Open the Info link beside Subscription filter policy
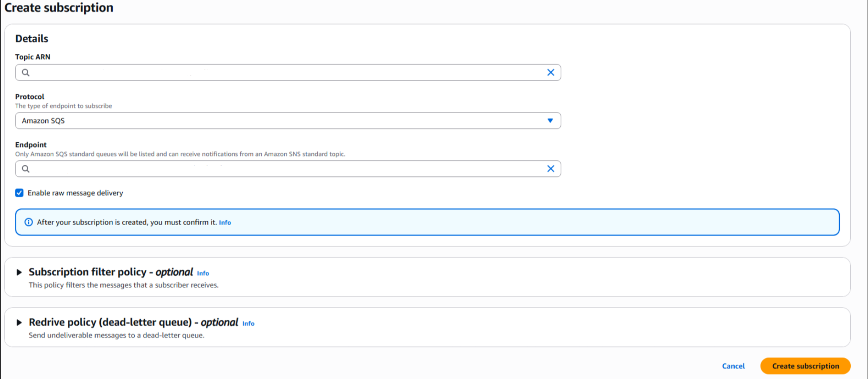This screenshot has height=379, width=868. [x=203, y=273]
